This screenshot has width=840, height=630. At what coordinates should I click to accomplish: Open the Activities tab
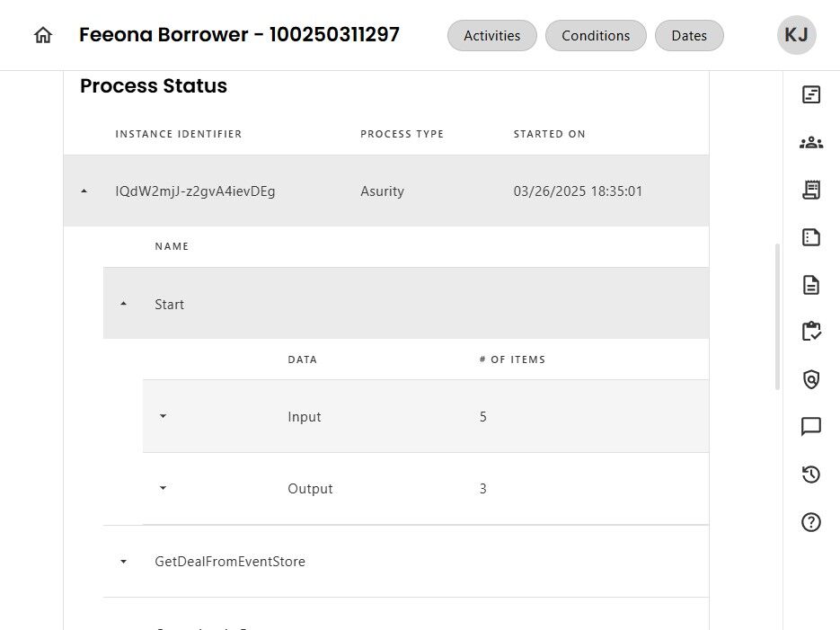click(x=491, y=36)
